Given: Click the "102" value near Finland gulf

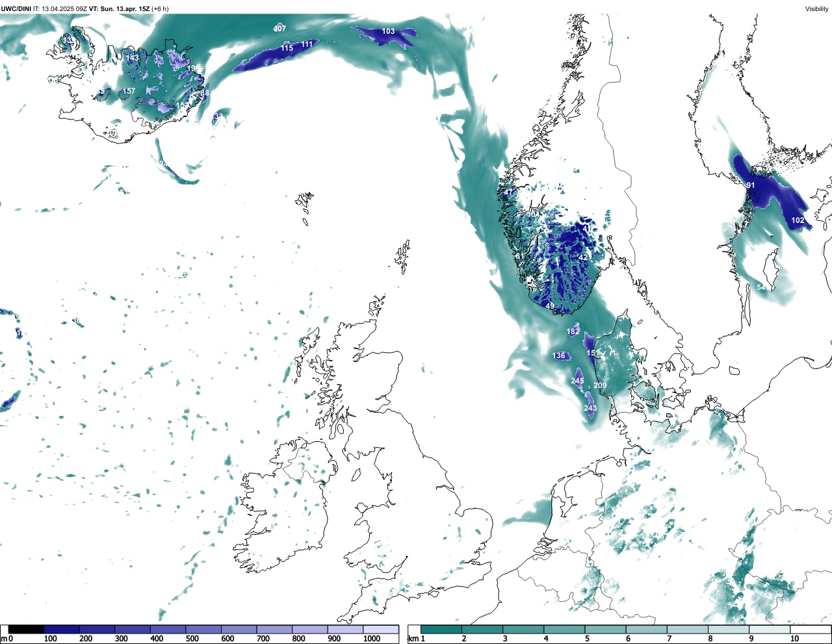Looking at the screenshot, I should point(798,220).
